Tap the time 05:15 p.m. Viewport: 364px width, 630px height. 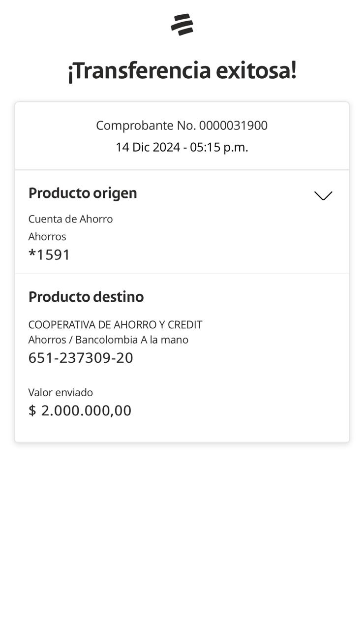click(x=219, y=147)
